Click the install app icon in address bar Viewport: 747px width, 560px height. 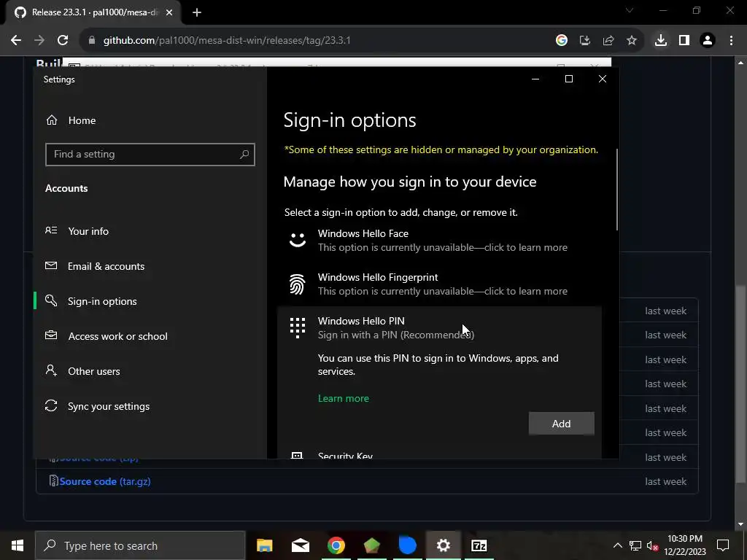(585, 41)
